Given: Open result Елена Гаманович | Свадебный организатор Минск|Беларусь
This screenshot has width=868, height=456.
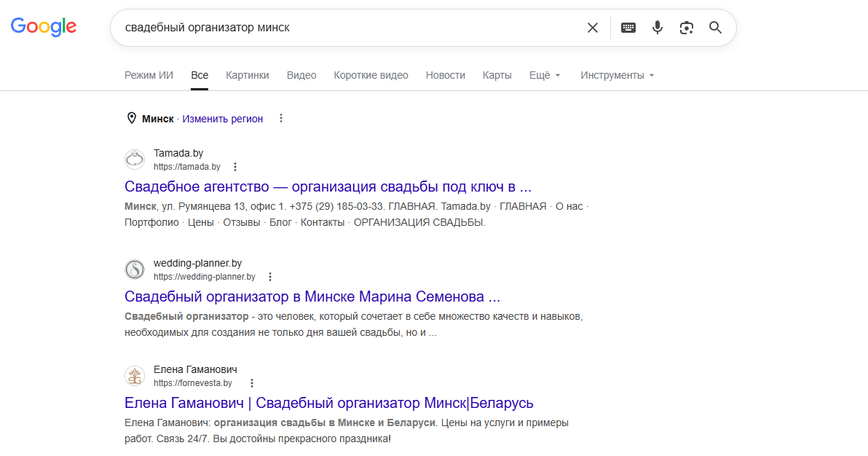Looking at the screenshot, I should click(329, 403).
